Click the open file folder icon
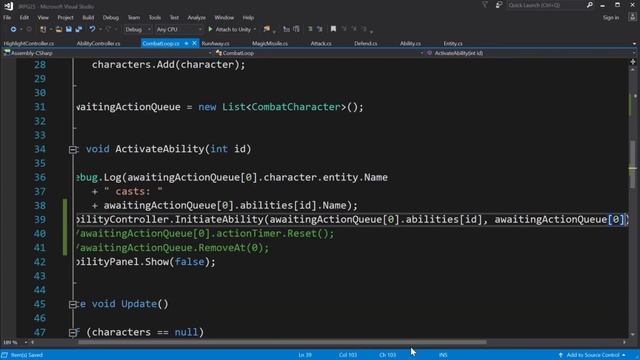 [59, 29]
